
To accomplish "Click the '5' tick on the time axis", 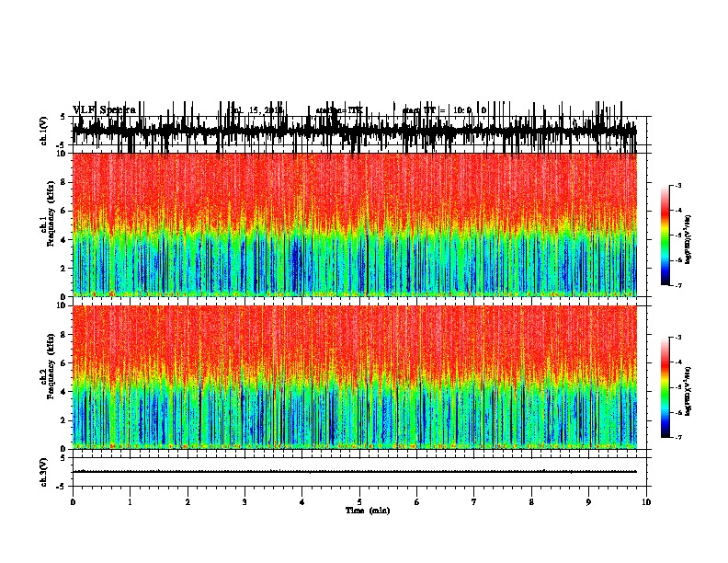I will pos(359,502).
